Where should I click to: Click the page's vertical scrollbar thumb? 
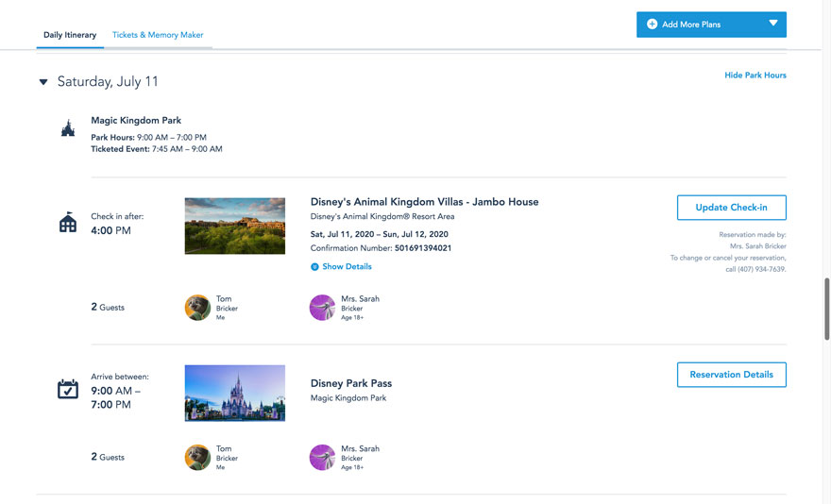click(827, 310)
